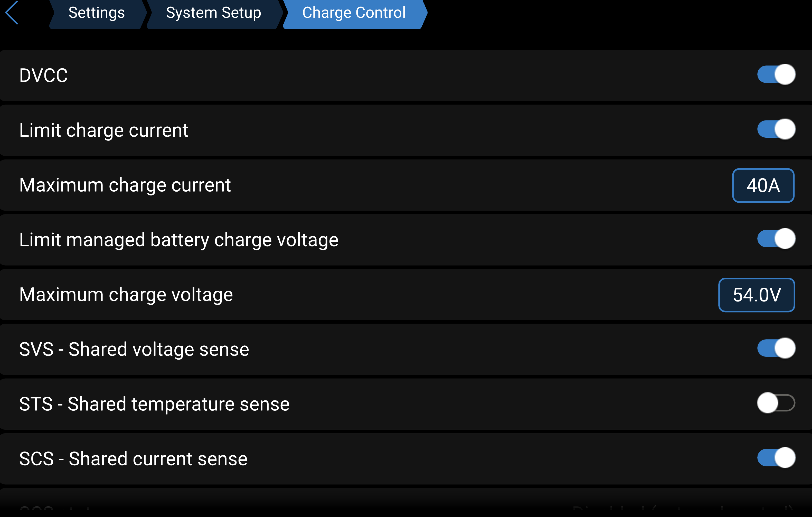Disable the DVCC switch

[x=776, y=74]
